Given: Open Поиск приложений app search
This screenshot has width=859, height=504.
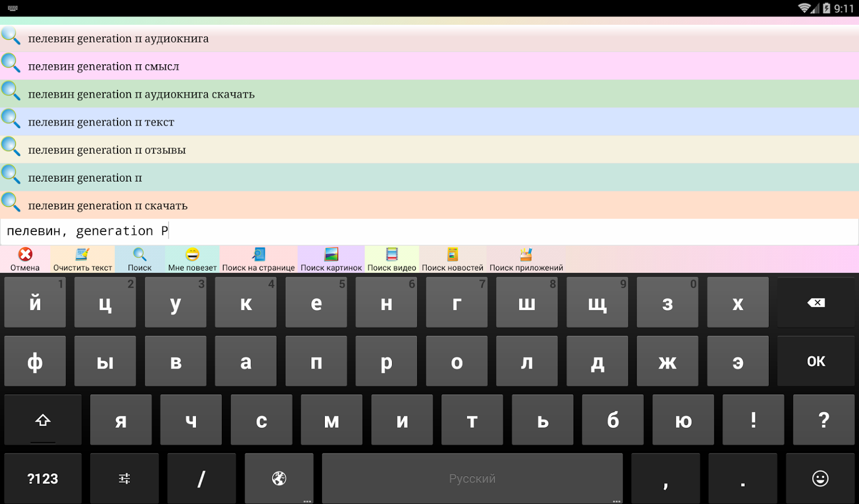Looking at the screenshot, I should [526, 255].
